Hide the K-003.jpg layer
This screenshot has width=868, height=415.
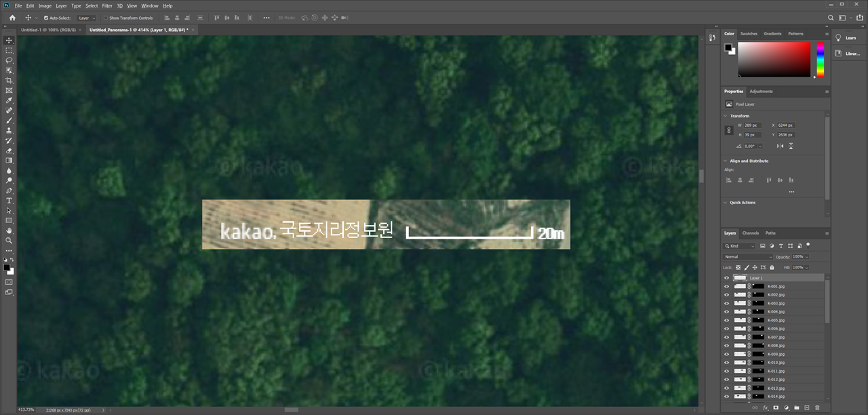726,303
